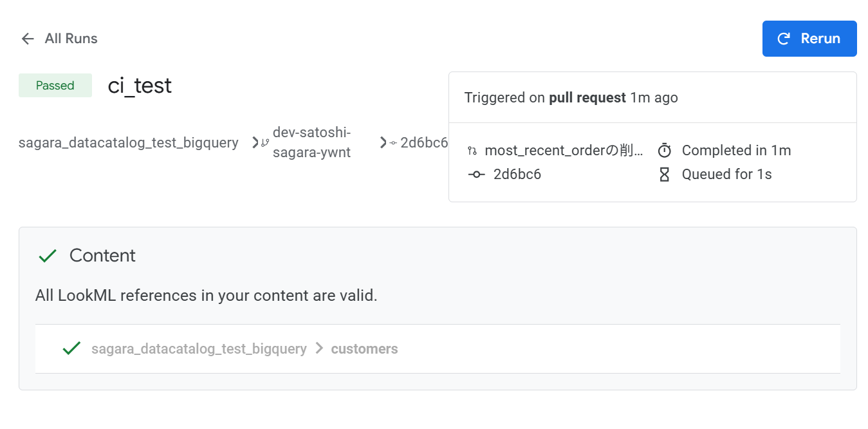Click the git branch icon before dev-satoshi-sagara-ywnt
This screenshot has height=429, width=868.
click(x=264, y=143)
